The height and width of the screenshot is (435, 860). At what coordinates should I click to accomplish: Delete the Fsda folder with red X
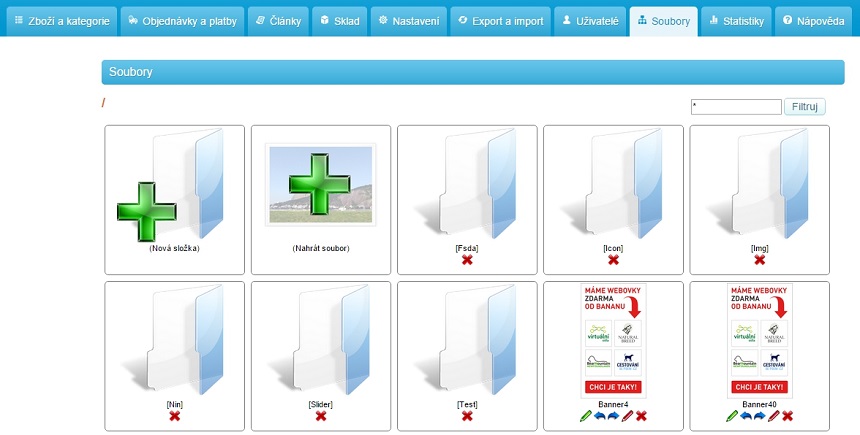click(467, 260)
